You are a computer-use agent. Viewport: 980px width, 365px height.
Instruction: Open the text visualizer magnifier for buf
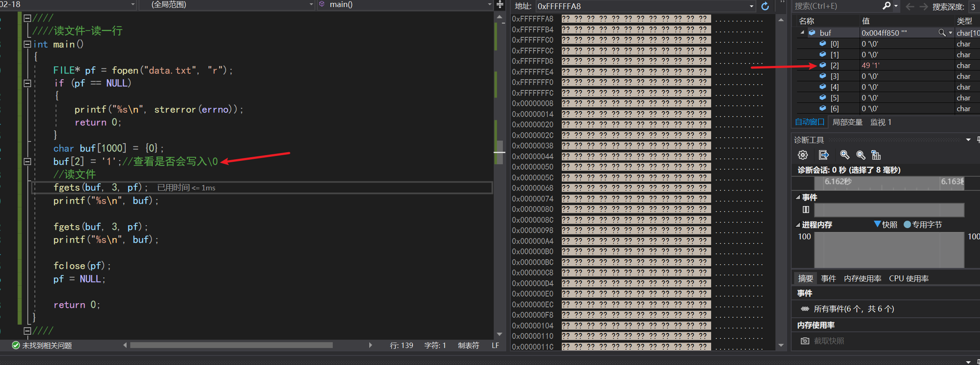[942, 33]
